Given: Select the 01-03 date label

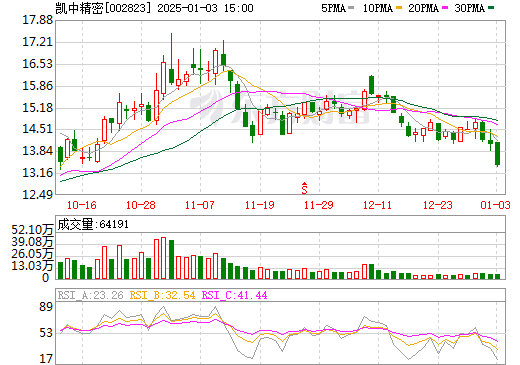Looking at the screenshot, I should click(495, 205).
